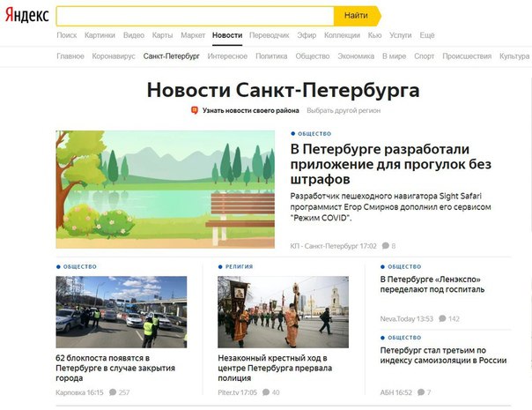Open source Neva.Today 13:53
Image resolution: width=532 pixels, height=410 pixels.
pyautogui.click(x=406, y=318)
